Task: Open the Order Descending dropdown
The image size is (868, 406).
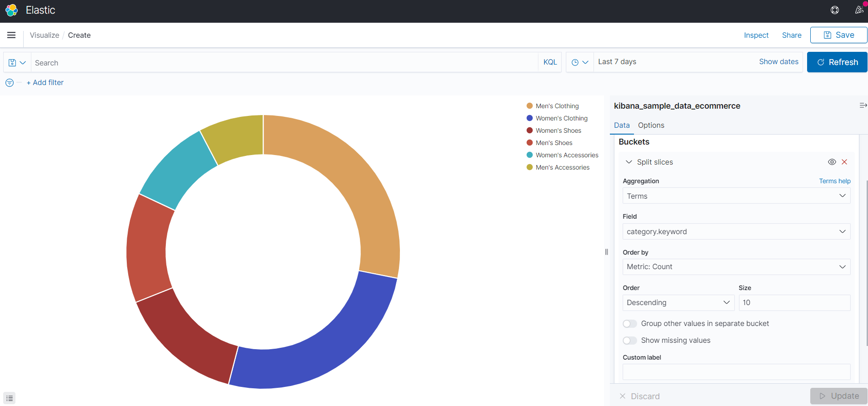Action: click(x=678, y=303)
